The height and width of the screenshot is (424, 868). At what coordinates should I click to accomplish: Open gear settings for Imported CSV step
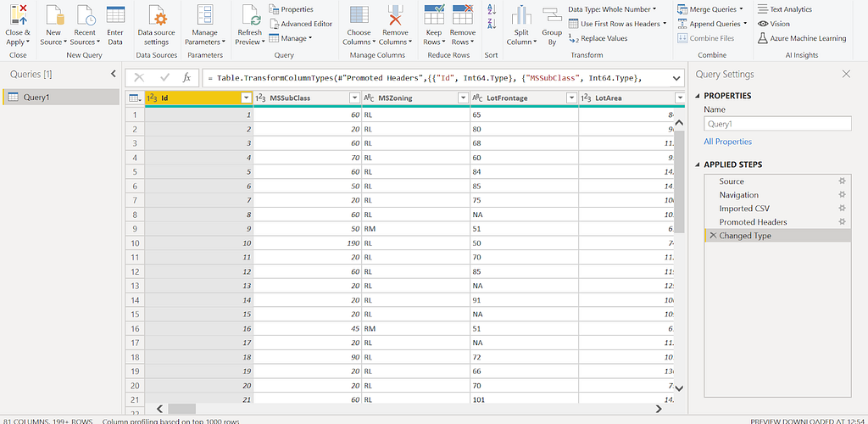[842, 208]
